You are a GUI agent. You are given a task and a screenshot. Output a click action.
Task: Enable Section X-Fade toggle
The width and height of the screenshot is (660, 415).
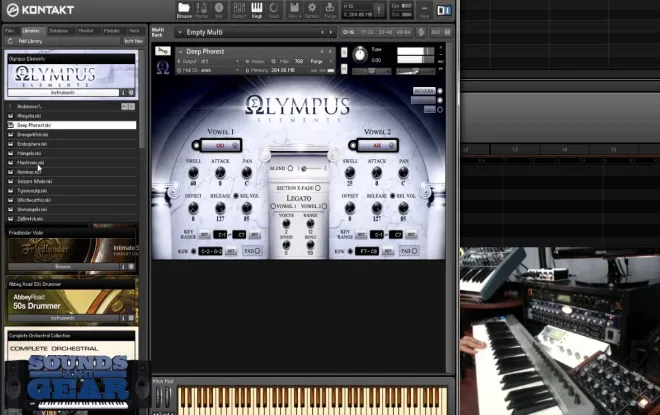[318, 188]
